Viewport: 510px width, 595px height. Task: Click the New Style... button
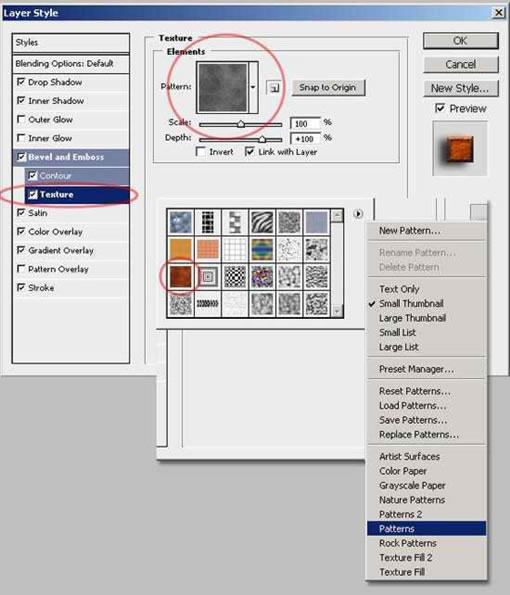(x=460, y=88)
